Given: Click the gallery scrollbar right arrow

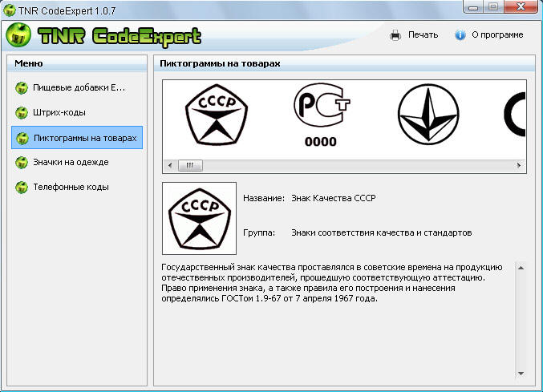Looking at the screenshot, I should 519,165.
